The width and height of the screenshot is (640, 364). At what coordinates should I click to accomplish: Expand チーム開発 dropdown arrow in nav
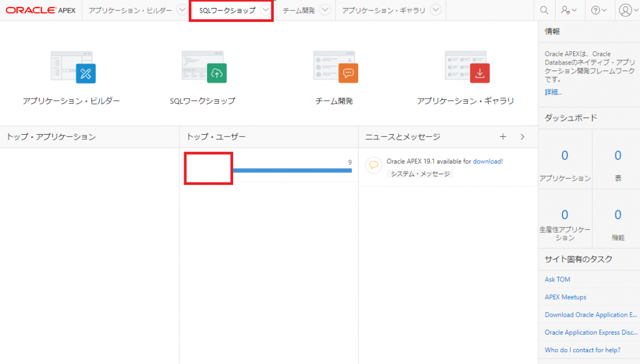325,10
